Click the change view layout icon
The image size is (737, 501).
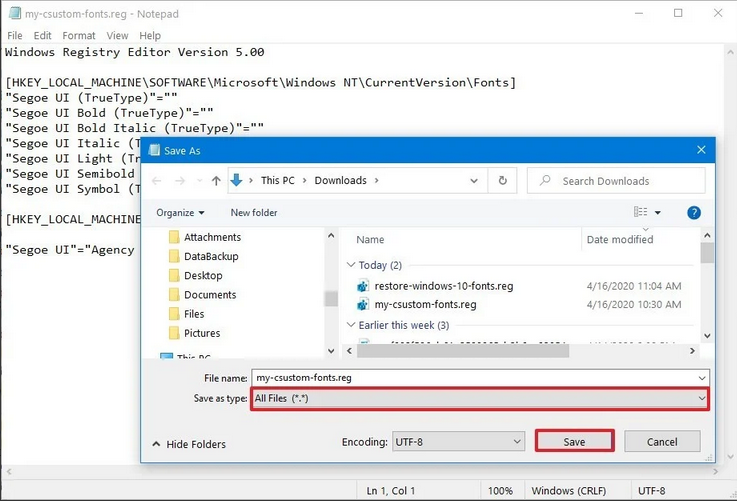click(x=641, y=212)
